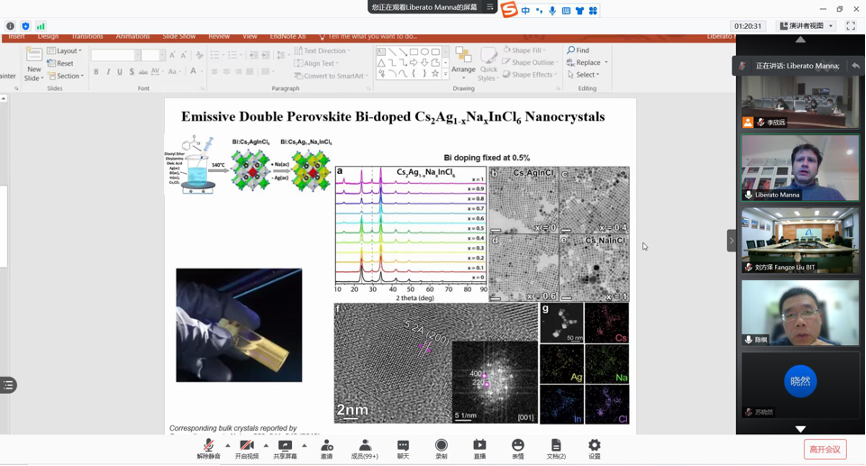Start recording with the 录制 icon
Viewport: 866px width, 466px height.
click(441, 446)
